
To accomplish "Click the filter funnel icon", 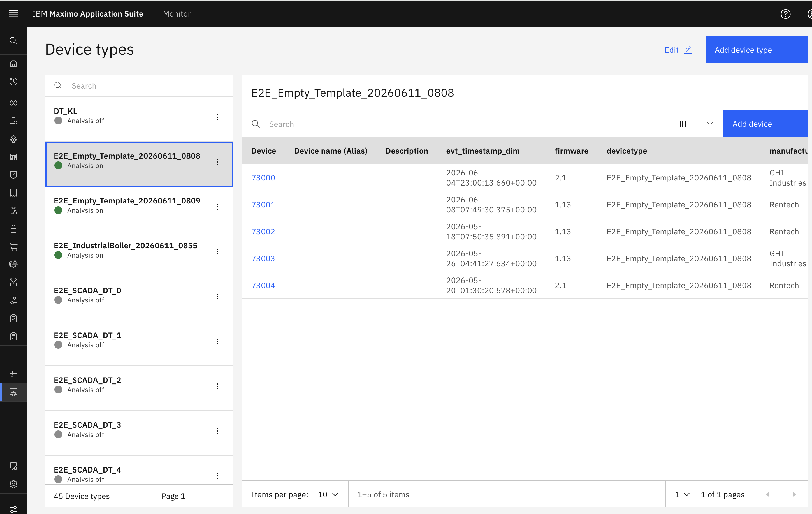I will pyautogui.click(x=710, y=124).
